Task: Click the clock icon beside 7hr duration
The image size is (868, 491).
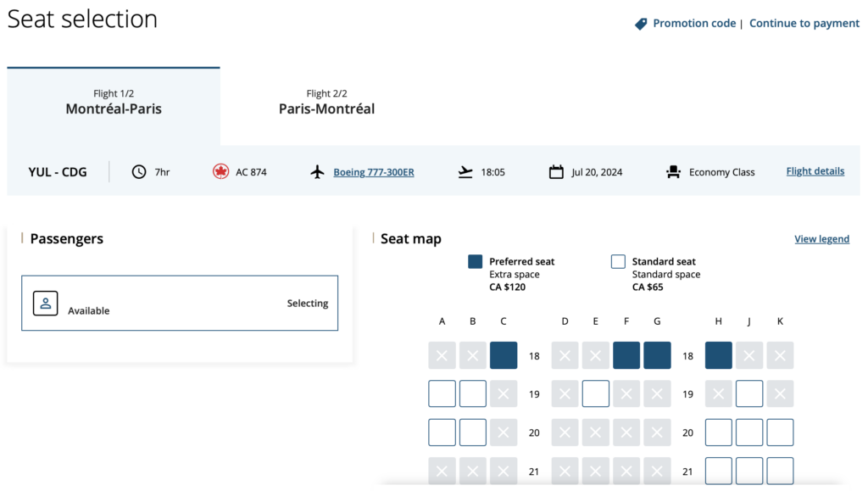Action: pyautogui.click(x=137, y=170)
